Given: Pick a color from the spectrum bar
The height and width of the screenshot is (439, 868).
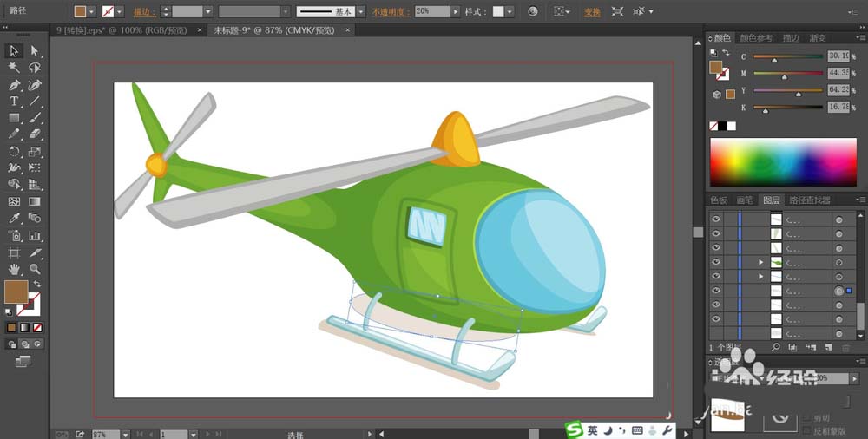Looking at the screenshot, I should point(783,162).
